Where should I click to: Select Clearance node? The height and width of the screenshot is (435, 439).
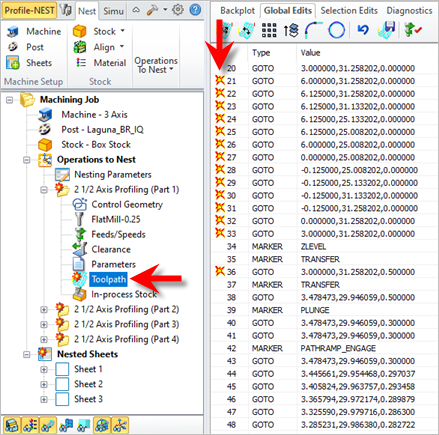point(102,249)
